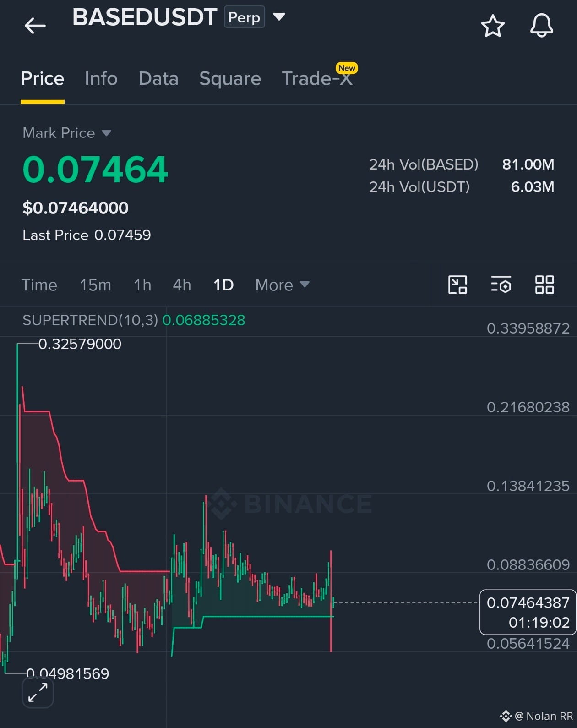Tap the 0.05641524 price axis label
Screen dimensions: 577x728
528,643
